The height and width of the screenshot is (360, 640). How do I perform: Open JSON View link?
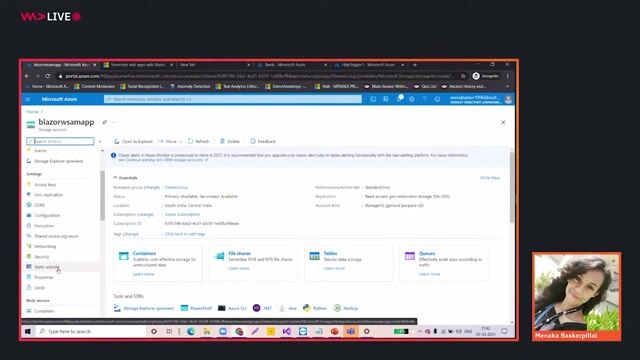coord(490,178)
